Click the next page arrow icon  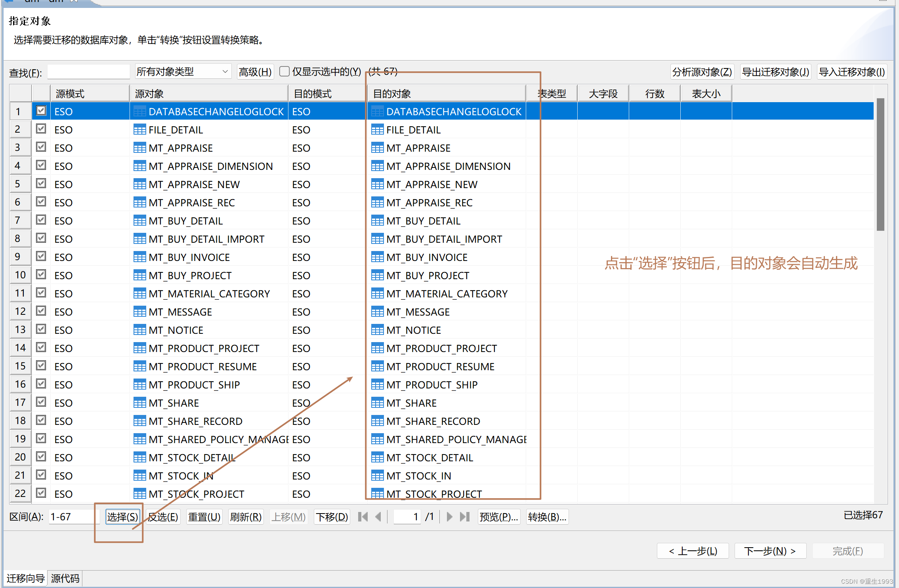(449, 517)
